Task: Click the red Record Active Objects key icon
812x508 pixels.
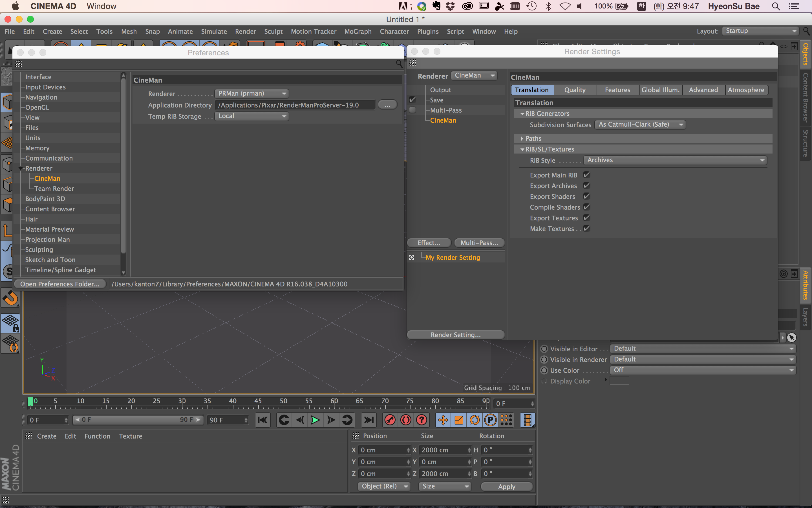Action: click(x=390, y=420)
